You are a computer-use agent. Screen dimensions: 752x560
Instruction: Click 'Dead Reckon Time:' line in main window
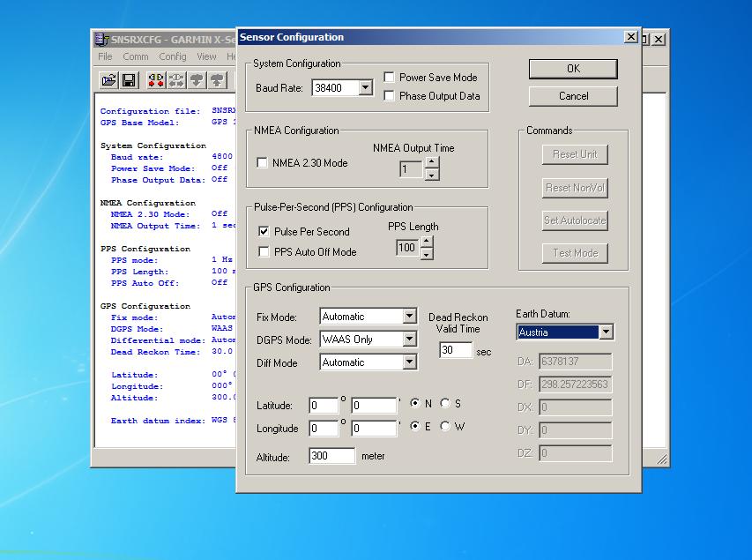pos(154,352)
